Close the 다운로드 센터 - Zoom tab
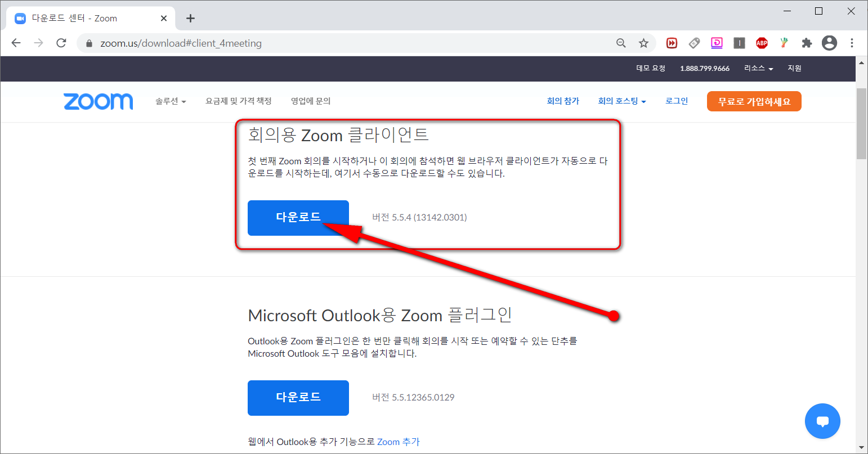The height and width of the screenshot is (454, 868). (164, 19)
